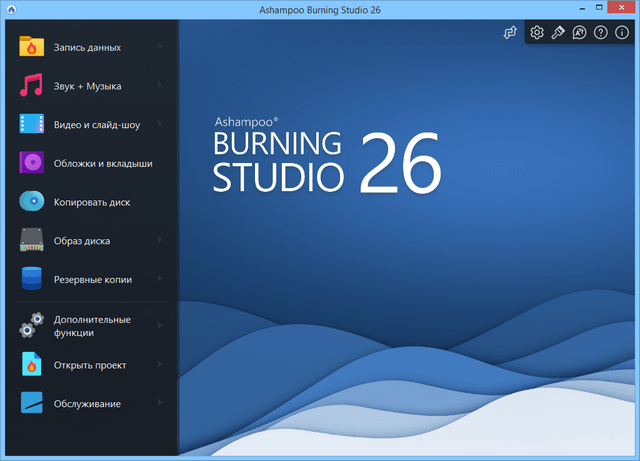640x461 pixels.
Task: Open the language selection icon
Action: click(580, 33)
